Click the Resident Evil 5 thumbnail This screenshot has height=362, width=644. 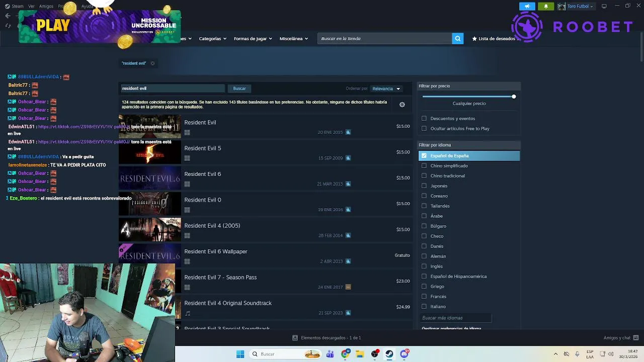pos(149,152)
